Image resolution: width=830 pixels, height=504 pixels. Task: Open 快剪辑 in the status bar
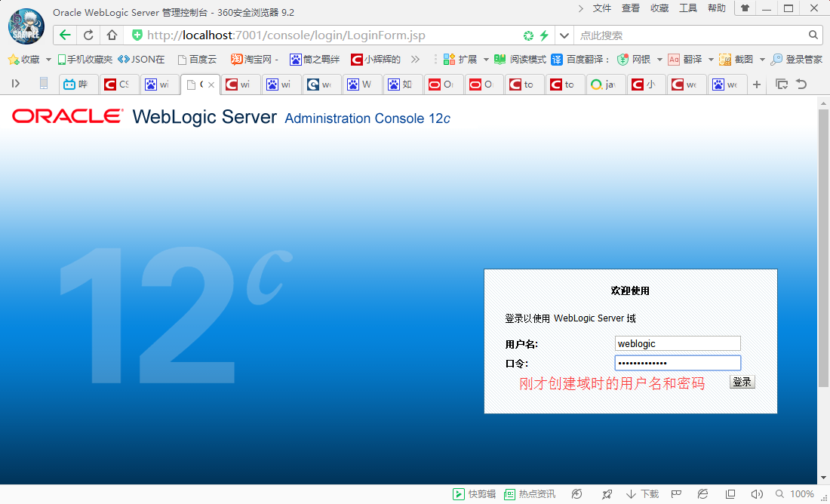pyautogui.click(x=475, y=494)
